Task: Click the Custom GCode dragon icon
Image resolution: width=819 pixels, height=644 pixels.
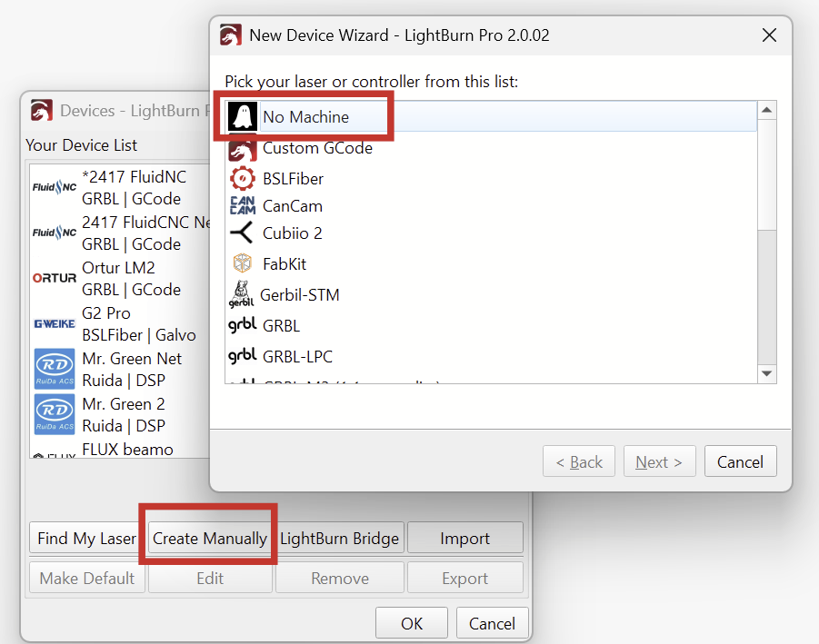Action: (242, 148)
